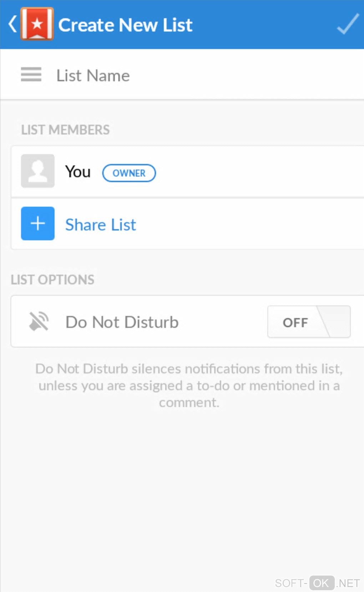
Task: Open the Share List link
Action: coord(101,225)
